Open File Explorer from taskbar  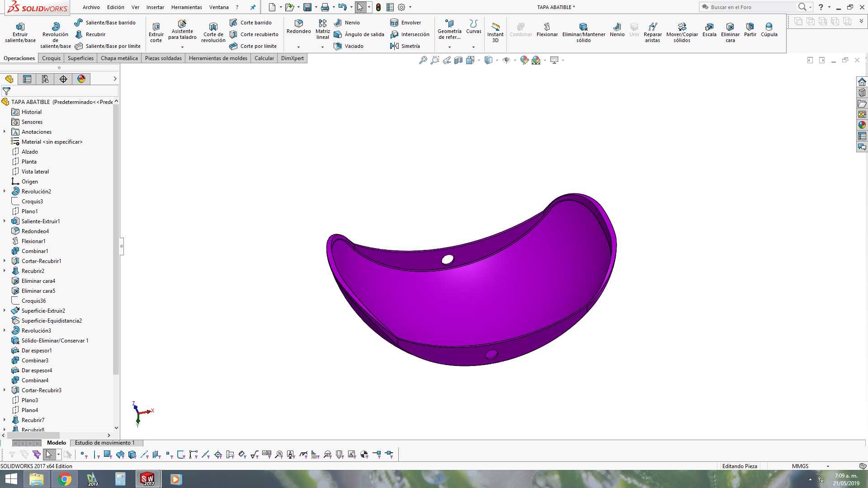click(x=36, y=479)
